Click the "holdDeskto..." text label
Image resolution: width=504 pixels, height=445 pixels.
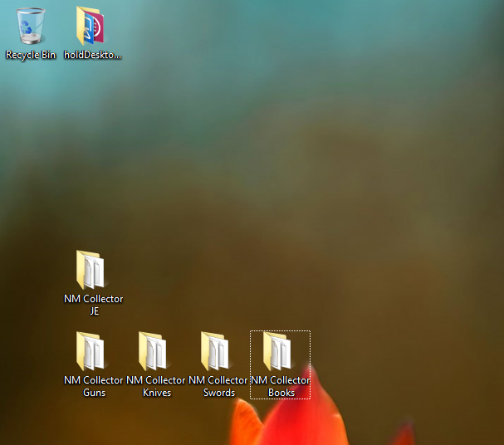point(92,55)
